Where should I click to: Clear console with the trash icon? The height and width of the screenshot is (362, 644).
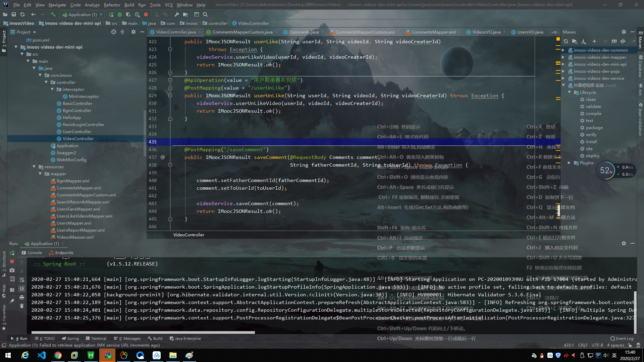click(x=22, y=306)
